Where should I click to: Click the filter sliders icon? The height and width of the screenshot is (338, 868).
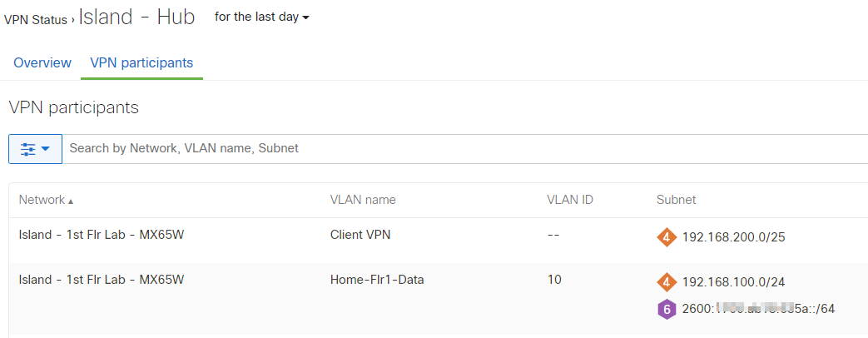[28, 149]
